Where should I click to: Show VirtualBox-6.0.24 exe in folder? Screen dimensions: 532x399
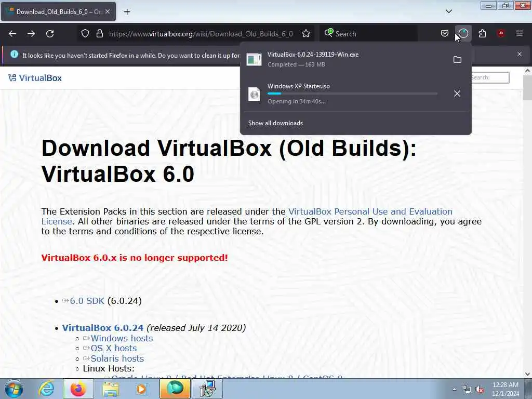[457, 60]
